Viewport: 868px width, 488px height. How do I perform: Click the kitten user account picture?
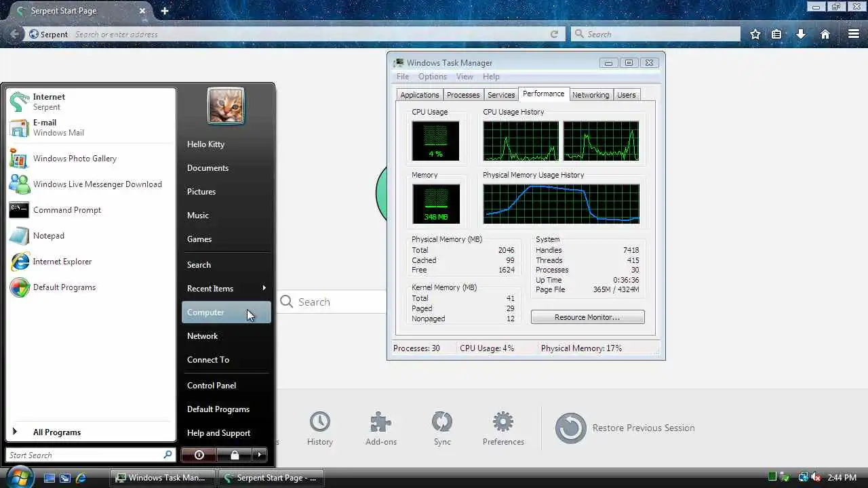point(226,106)
